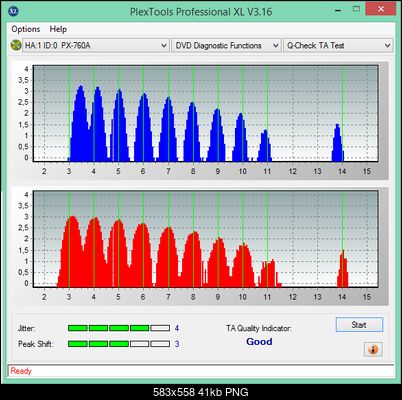Image resolution: width=402 pixels, height=400 pixels.
Task: Click the Peak Shift value 3
Action: [x=177, y=344]
